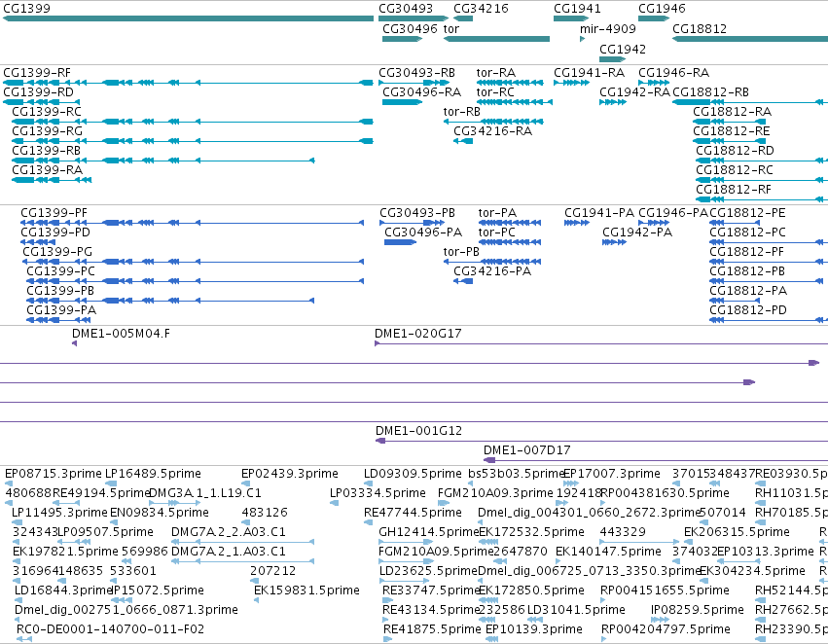828x644 pixels.
Task: Click EST Dmel_dig_002751_0666_0871.3prime
Action: [126, 610]
